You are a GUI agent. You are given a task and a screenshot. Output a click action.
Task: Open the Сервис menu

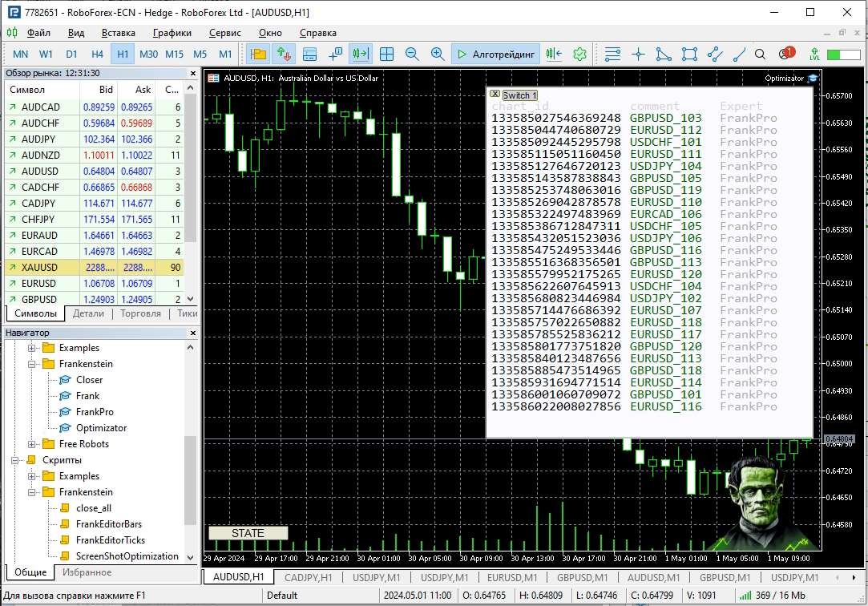pos(224,33)
